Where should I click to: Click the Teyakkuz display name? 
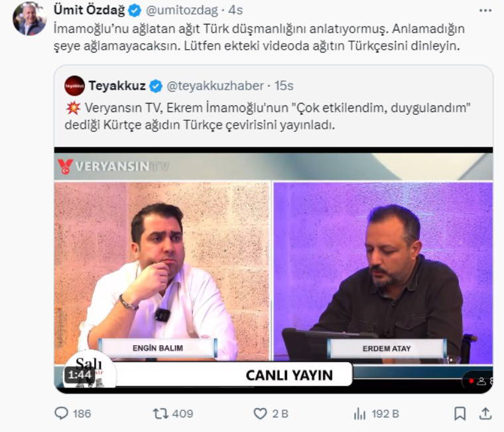click(117, 86)
